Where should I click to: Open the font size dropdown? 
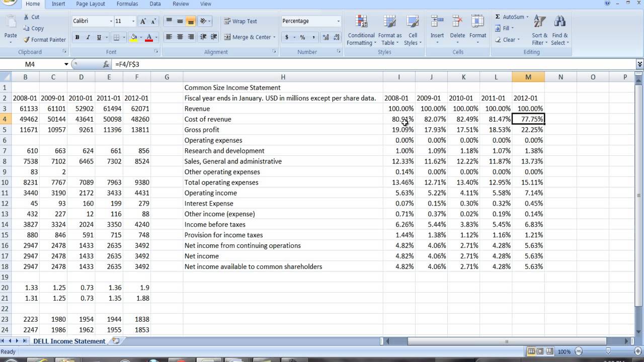[x=133, y=21]
